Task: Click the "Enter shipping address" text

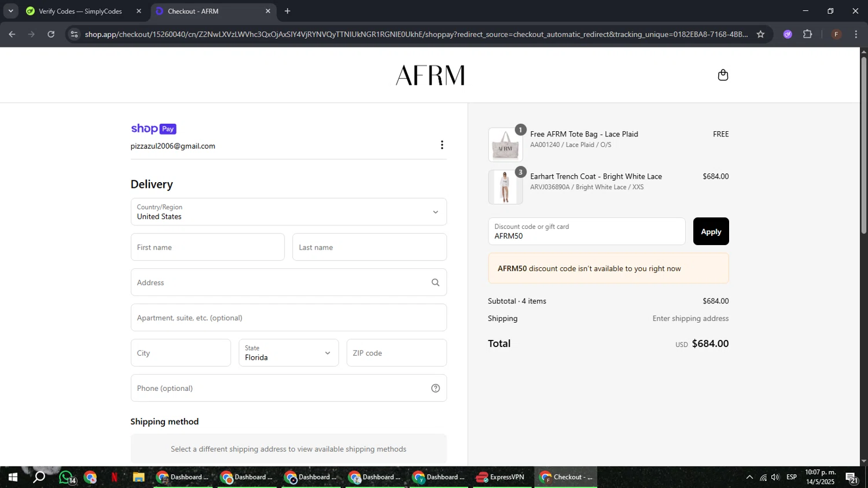Action: pos(691,319)
